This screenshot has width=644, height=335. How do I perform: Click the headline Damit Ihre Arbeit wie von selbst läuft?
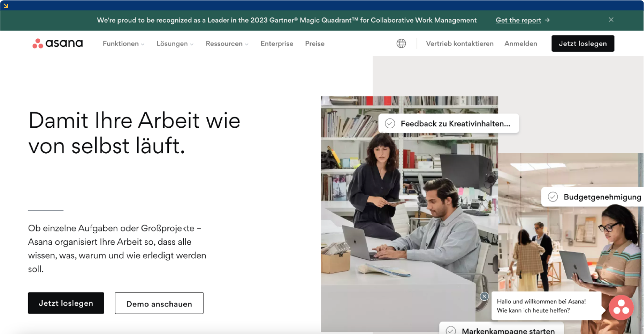[x=134, y=133]
